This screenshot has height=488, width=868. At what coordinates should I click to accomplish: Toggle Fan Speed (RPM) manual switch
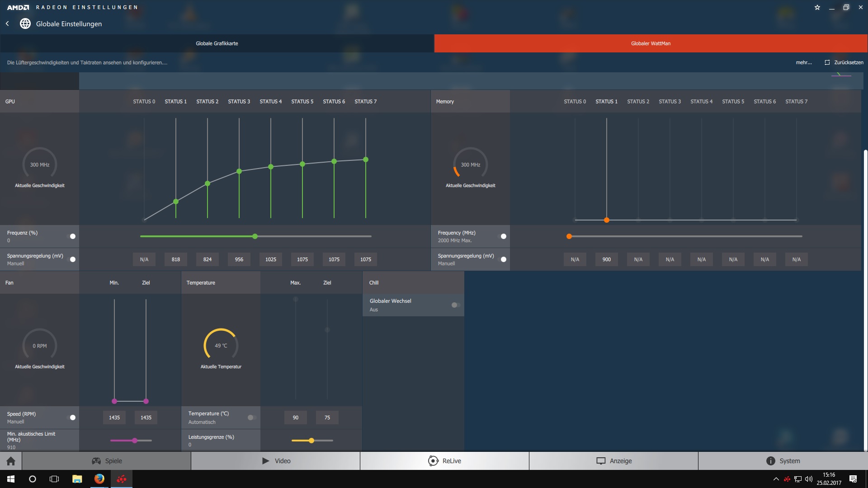pos(71,418)
